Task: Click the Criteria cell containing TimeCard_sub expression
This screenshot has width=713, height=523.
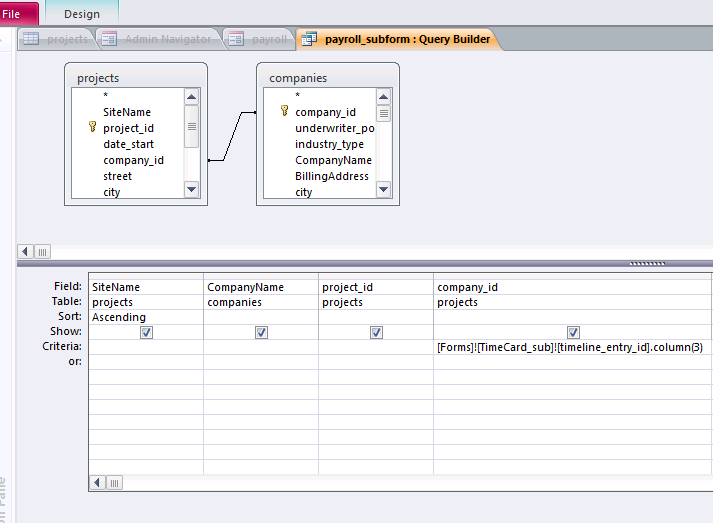Action: 571,347
